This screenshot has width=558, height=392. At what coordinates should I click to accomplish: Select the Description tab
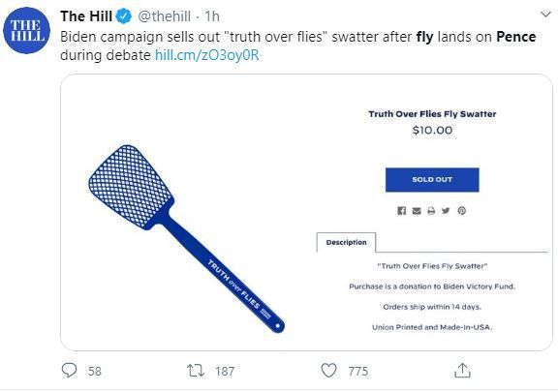[x=346, y=242]
